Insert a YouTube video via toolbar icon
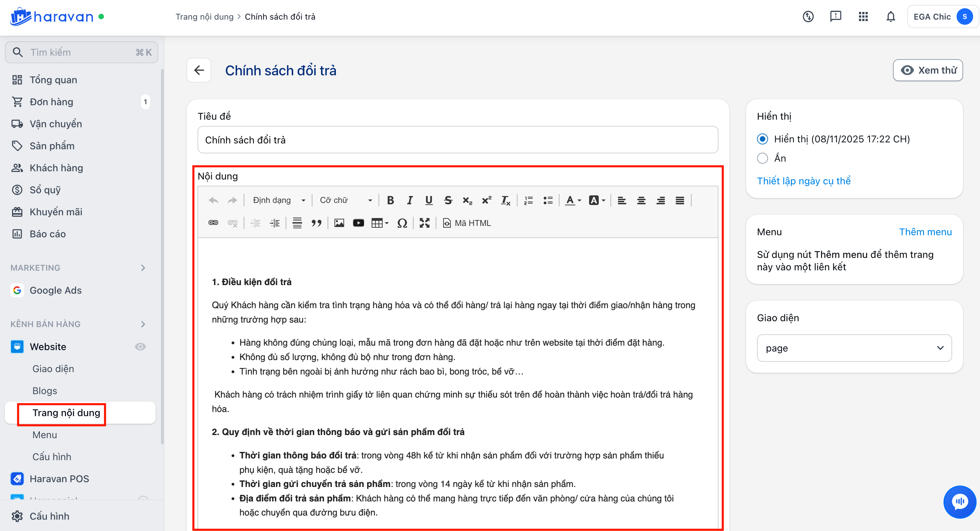Image resolution: width=980 pixels, height=531 pixels. point(358,223)
